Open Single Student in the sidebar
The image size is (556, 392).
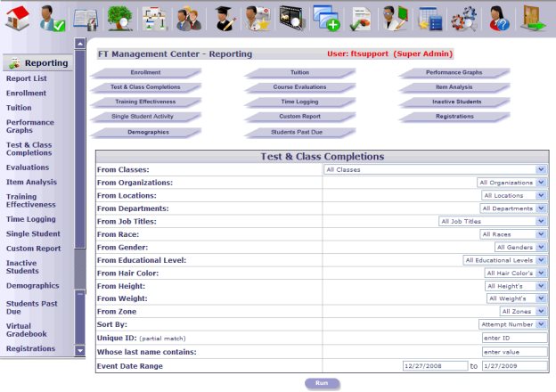tap(33, 234)
